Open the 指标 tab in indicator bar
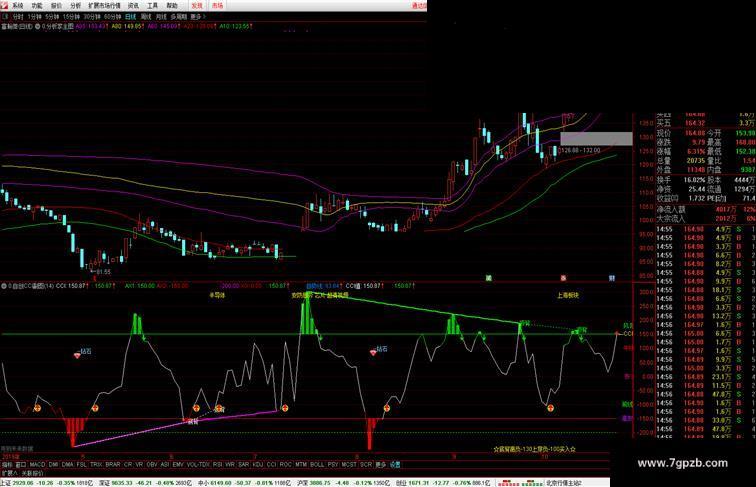The width and height of the screenshot is (756, 487). click(x=7, y=465)
